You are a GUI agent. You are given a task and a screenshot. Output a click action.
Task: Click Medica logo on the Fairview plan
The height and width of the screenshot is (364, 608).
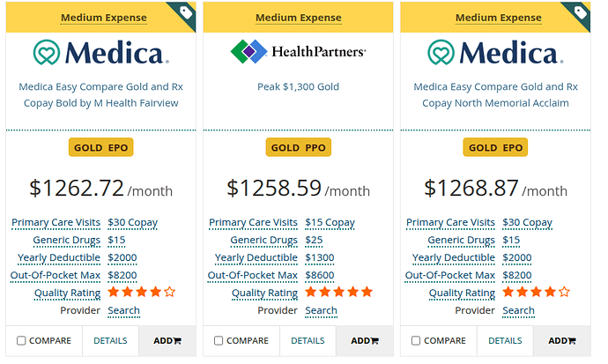[x=100, y=53]
